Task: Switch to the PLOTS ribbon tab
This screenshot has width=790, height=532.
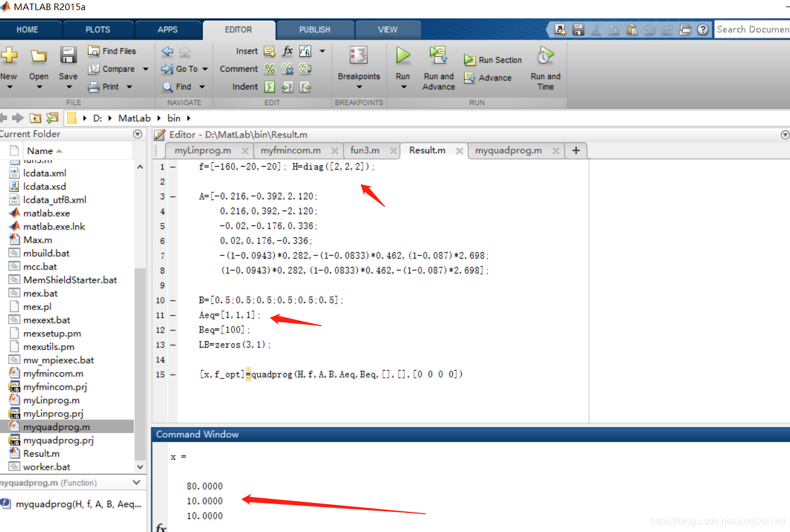Action: 98,30
